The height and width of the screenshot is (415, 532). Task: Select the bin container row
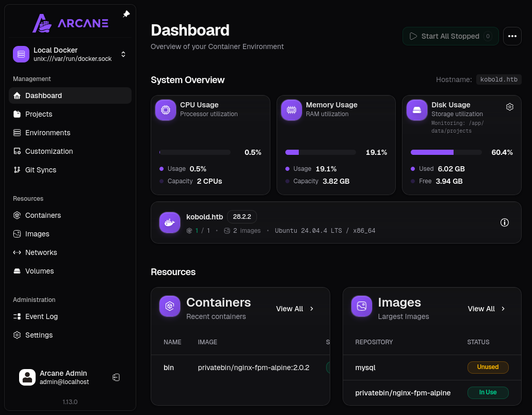click(240, 368)
